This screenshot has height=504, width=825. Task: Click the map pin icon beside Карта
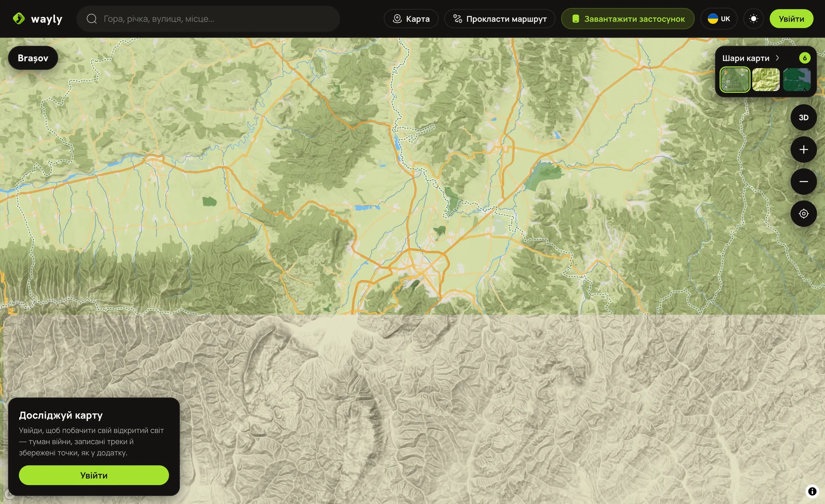pos(397,19)
